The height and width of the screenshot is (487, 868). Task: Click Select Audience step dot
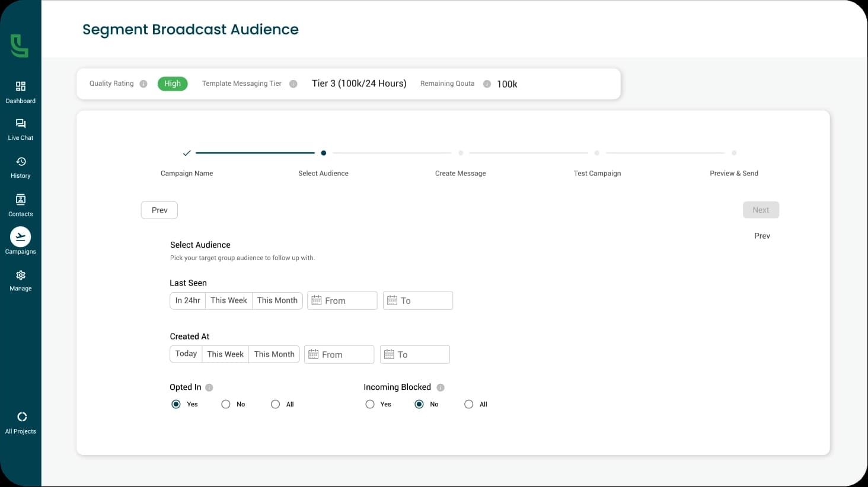(x=323, y=153)
